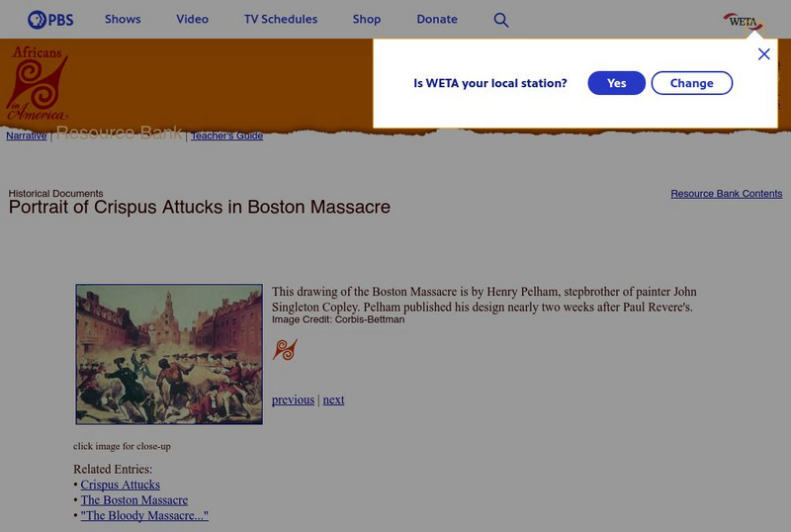Click the "Related Entries:" label
791x532 pixels.
click(113, 469)
